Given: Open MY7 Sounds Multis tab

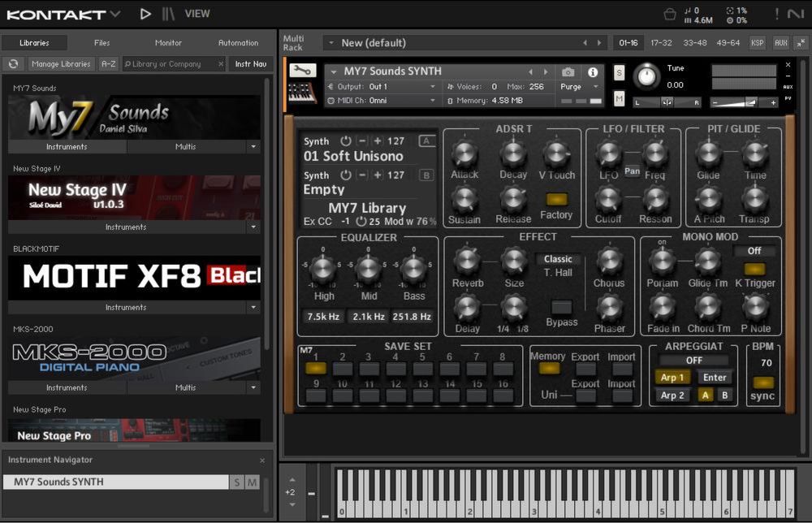Looking at the screenshot, I should click(x=185, y=147).
